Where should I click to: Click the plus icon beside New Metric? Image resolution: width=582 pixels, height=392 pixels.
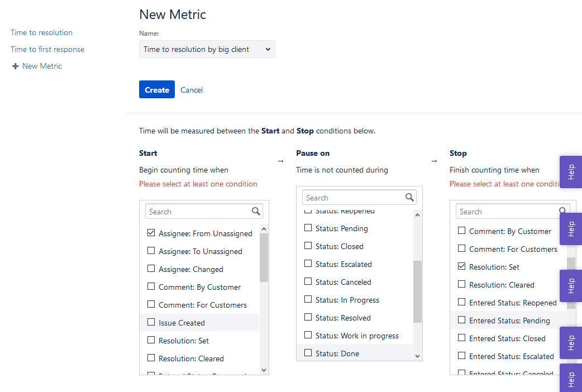[15, 66]
